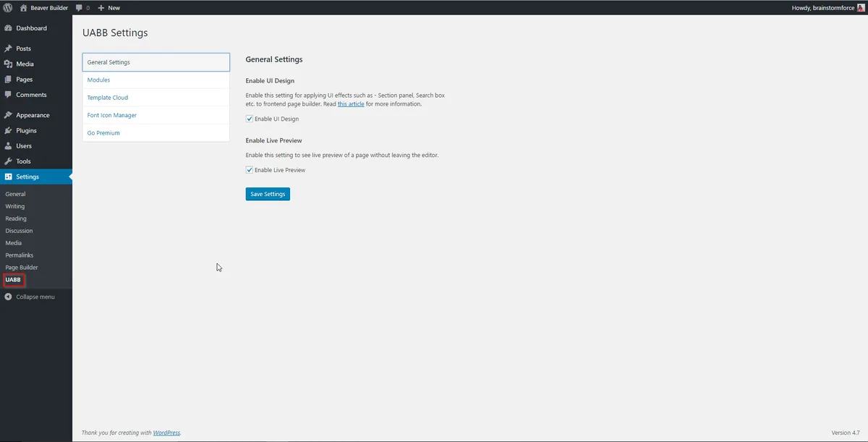Viewport: 868px width, 442px height.
Task: Click the WordPress logo icon
Action: [x=8, y=7]
